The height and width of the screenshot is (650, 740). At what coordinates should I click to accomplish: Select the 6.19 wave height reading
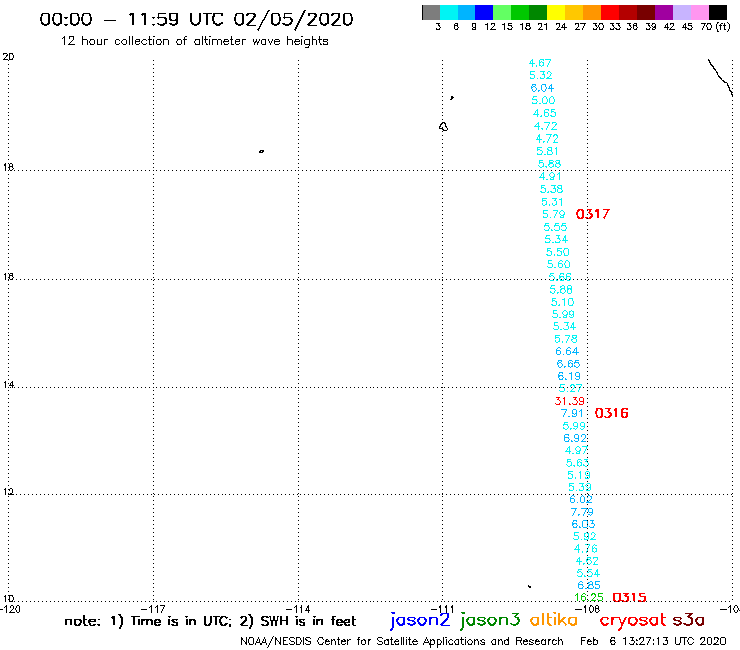pyautogui.click(x=569, y=376)
